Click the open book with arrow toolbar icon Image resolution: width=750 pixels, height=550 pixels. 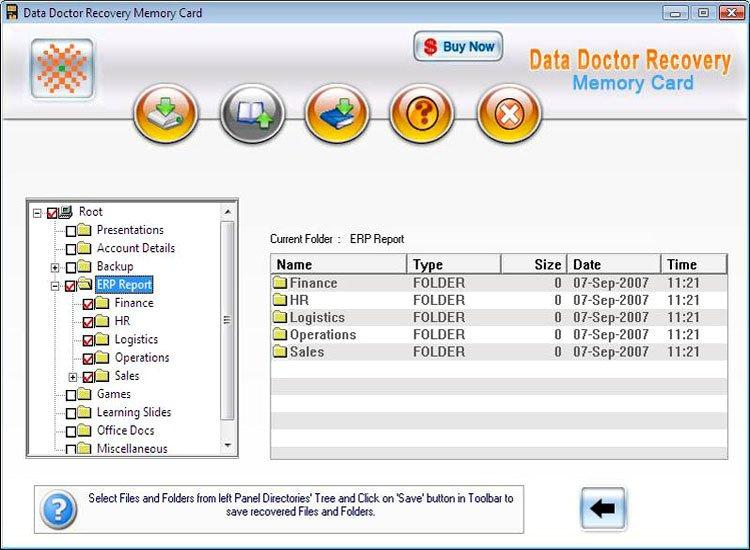252,114
